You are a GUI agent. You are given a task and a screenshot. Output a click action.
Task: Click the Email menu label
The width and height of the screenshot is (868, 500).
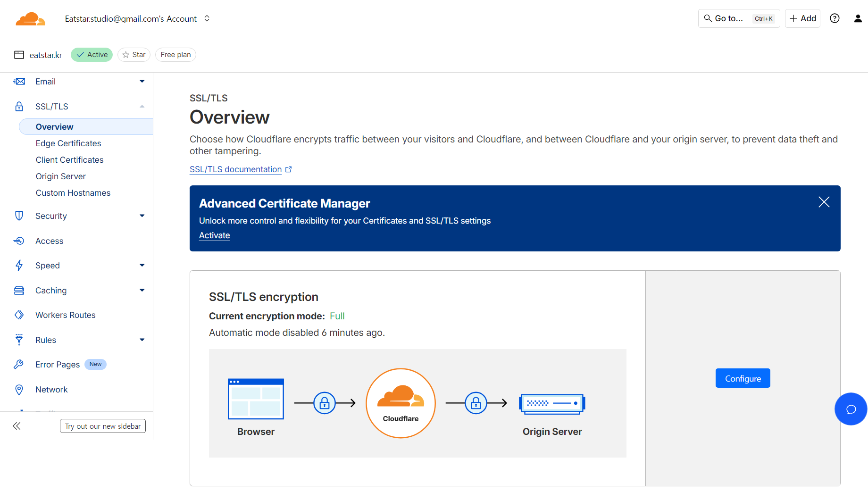point(45,82)
